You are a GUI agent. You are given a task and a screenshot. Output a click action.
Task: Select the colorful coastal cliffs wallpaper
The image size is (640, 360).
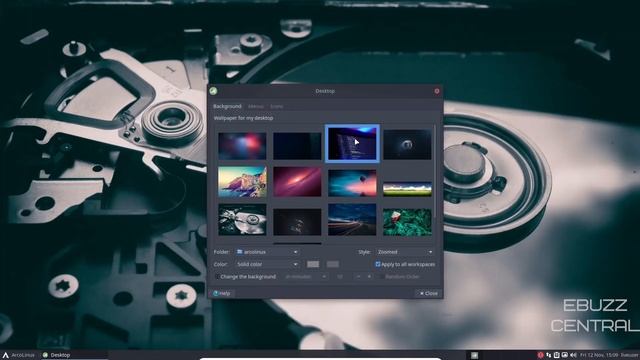point(242,182)
